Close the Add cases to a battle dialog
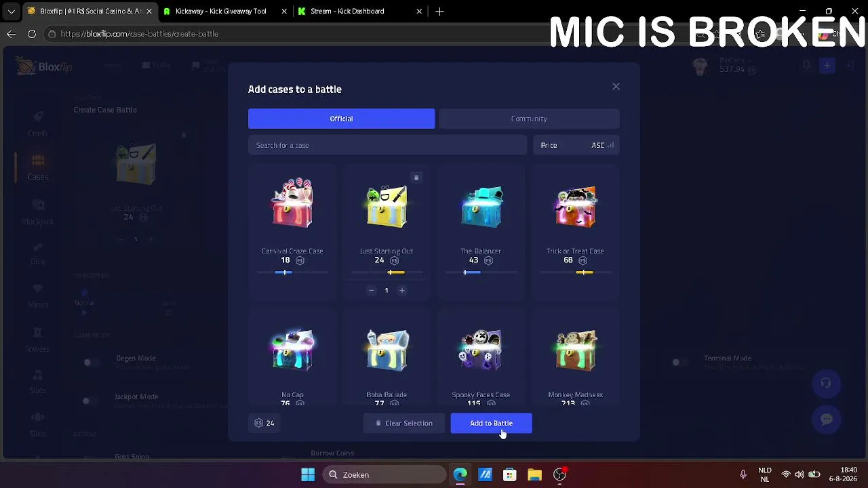Screen dimensions: 868x488 pos(616,87)
